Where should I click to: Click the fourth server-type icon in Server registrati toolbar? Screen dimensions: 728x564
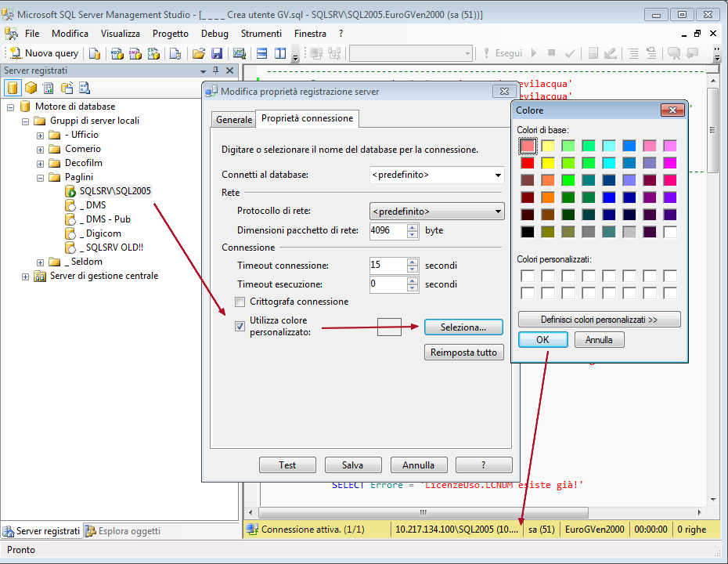67,87
